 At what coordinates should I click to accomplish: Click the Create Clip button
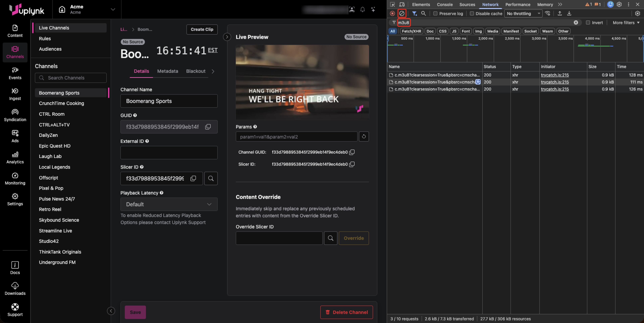[202, 29]
